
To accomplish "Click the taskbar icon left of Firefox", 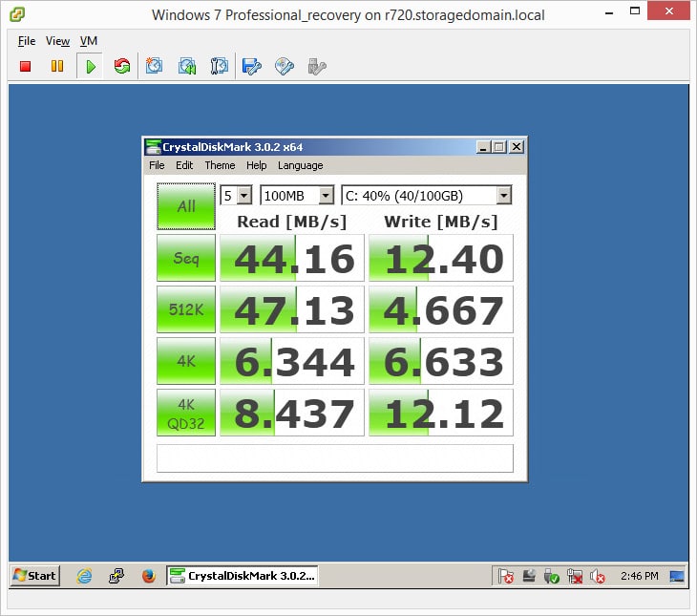I will pos(116,576).
